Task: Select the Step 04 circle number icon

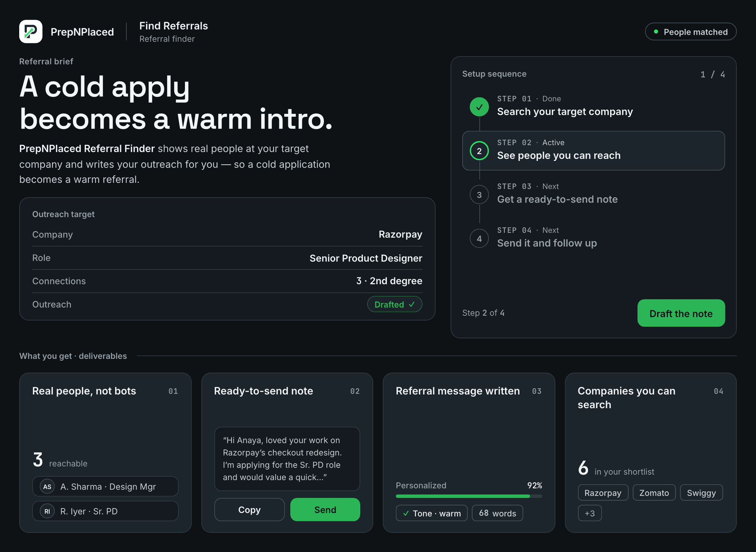Action: tap(479, 239)
